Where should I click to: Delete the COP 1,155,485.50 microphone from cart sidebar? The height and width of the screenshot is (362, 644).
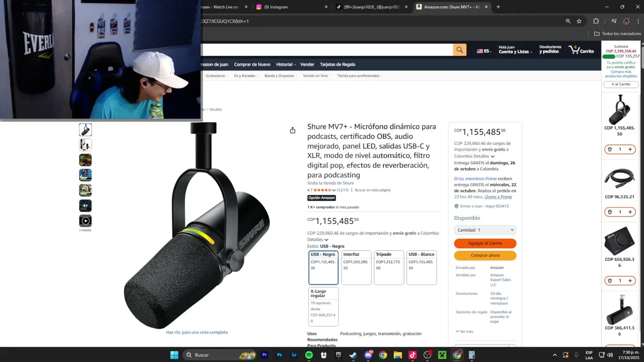pyautogui.click(x=610, y=149)
